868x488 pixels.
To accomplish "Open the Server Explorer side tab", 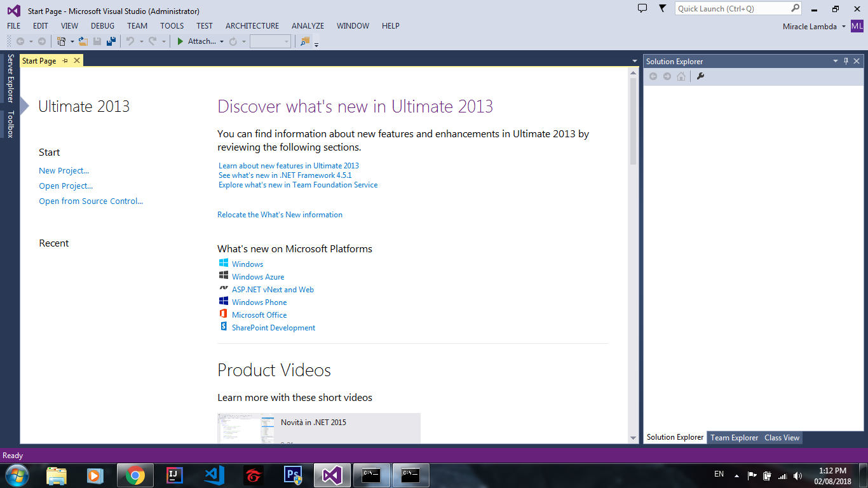I will pyautogui.click(x=10, y=78).
